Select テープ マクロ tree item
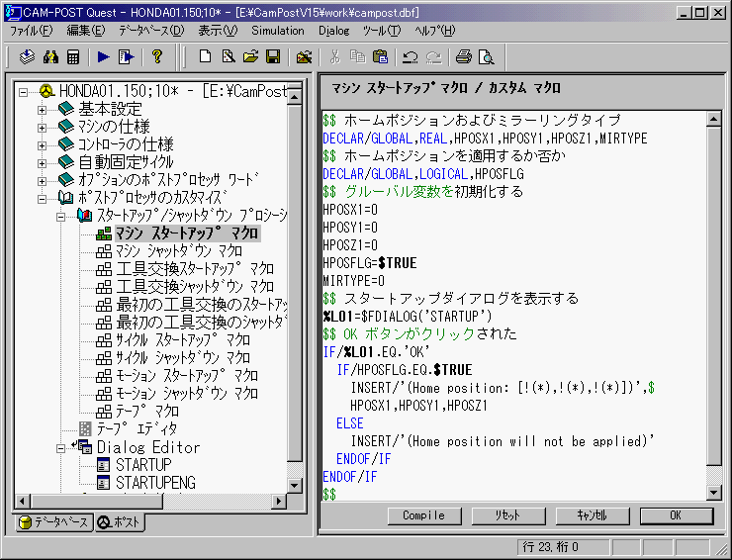The image size is (732, 560). pos(147,411)
